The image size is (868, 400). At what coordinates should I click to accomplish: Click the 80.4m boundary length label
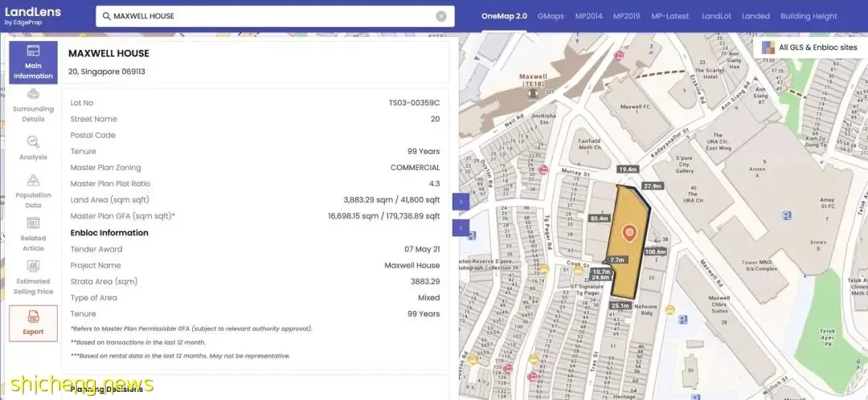(x=600, y=218)
